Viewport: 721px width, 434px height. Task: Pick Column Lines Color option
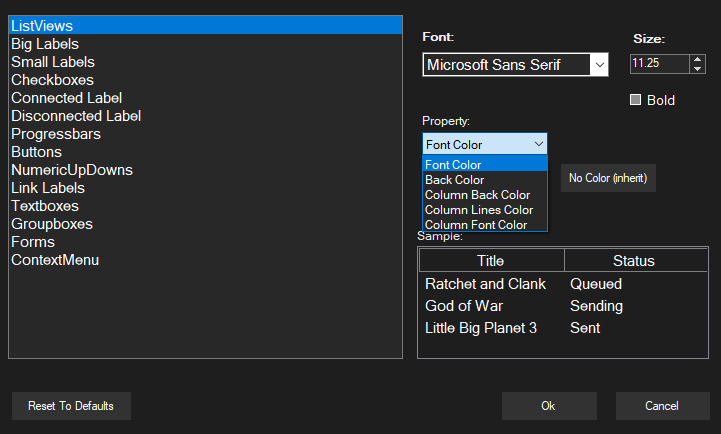[x=478, y=210]
